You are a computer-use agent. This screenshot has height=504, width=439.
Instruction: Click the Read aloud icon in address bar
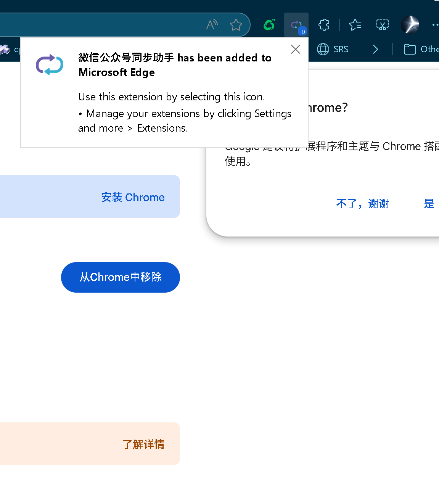pos(212,25)
